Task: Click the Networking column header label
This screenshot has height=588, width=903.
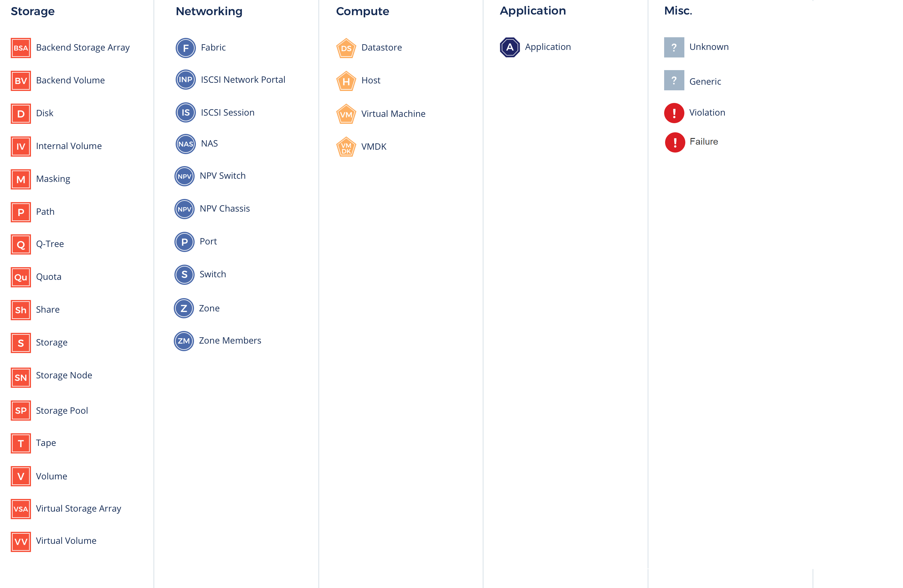Action: pyautogui.click(x=209, y=10)
